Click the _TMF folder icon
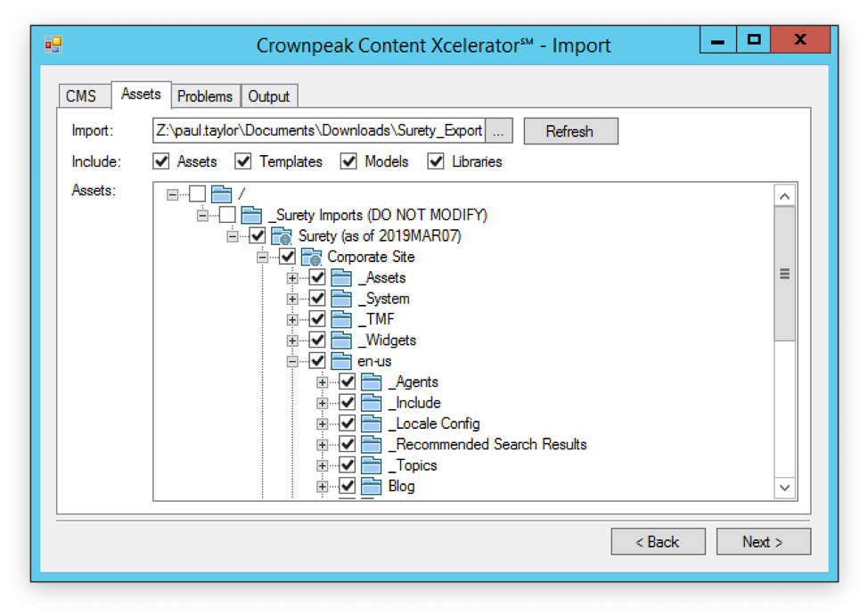This screenshot has height=616, width=868. coord(341,319)
